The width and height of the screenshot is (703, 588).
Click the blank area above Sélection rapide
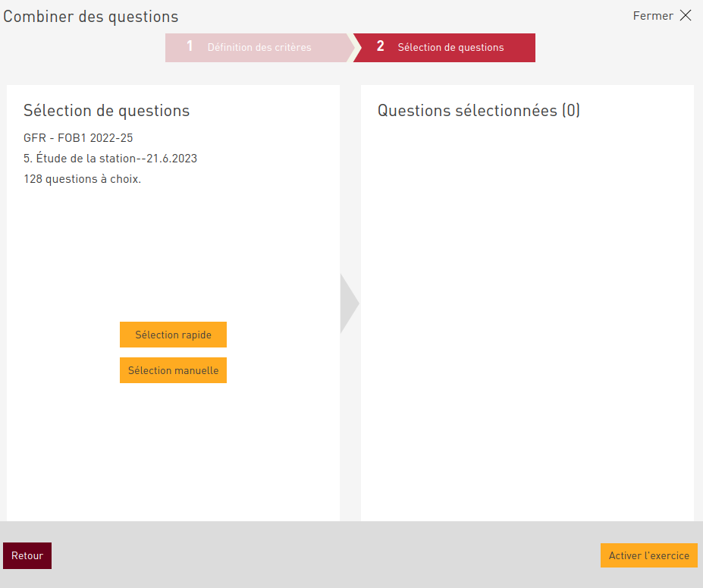click(173, 258)
